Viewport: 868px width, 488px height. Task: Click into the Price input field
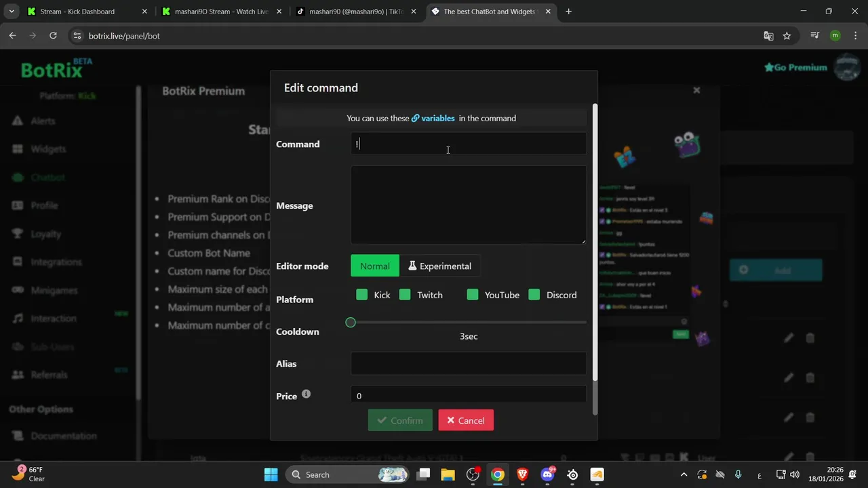coord(469,394)
